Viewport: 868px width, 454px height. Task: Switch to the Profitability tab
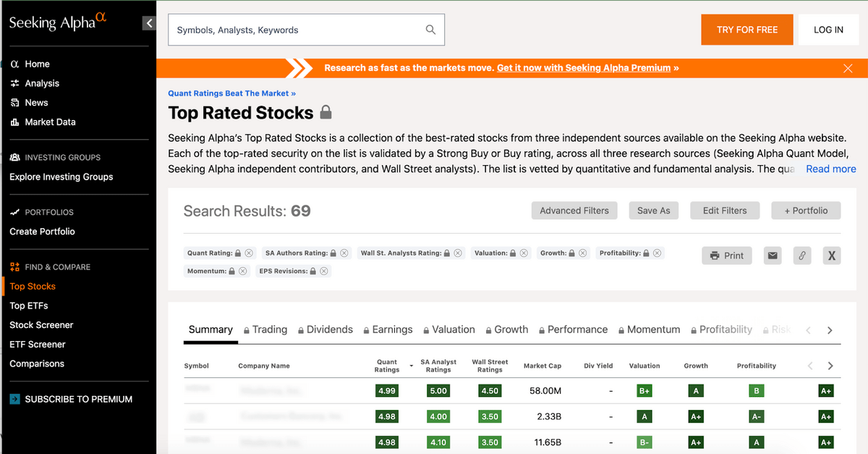[x=721, y=329]
